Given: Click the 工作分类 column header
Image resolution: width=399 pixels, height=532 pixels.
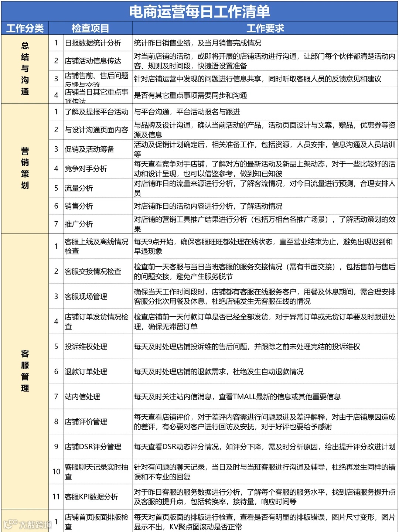Looking at the screenshot, I should pyautogui.click(x=25, y=28).
